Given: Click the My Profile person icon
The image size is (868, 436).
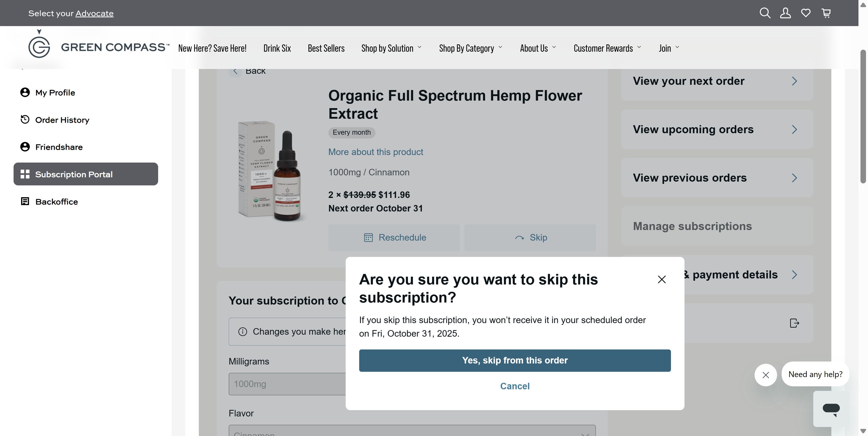Looking at the screenshot, I should (25, 92).
